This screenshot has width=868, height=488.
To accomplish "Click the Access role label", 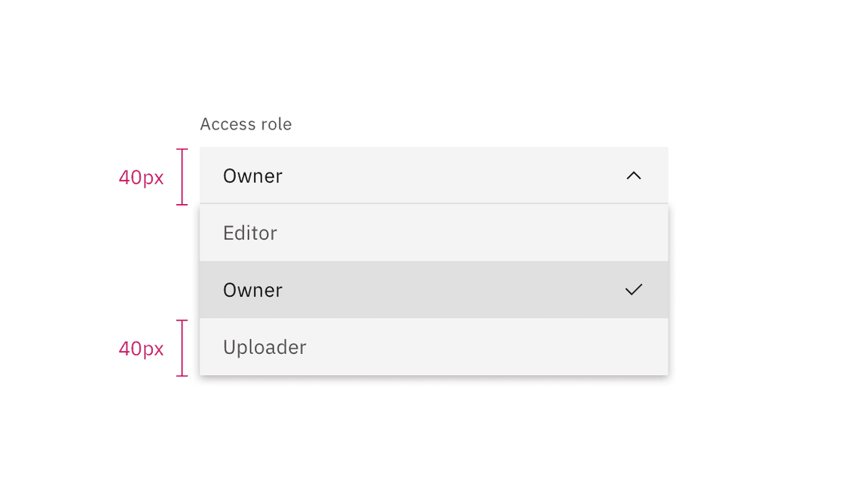I will [246, 124].
